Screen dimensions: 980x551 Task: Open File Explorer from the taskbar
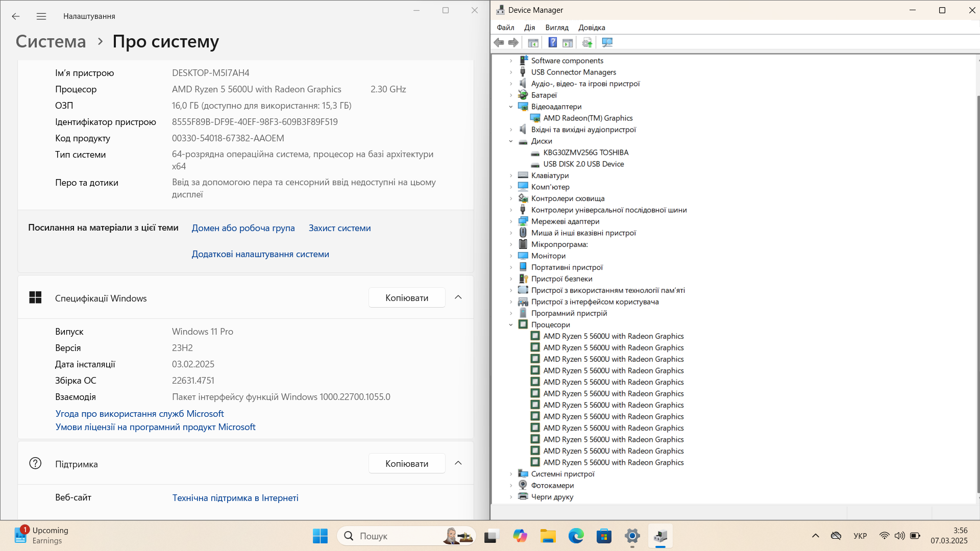(x=548, y=536)
